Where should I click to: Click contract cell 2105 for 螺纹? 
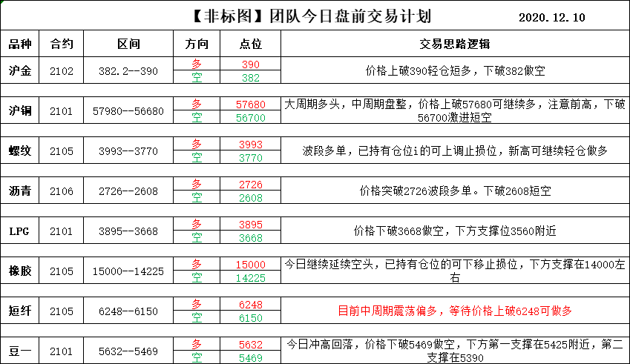point(62,150)
